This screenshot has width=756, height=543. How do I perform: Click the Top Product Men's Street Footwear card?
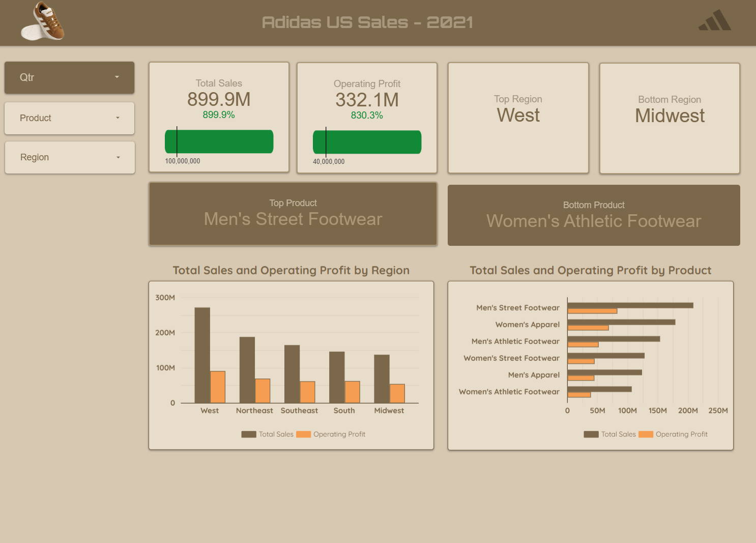(x=293, y=214)
